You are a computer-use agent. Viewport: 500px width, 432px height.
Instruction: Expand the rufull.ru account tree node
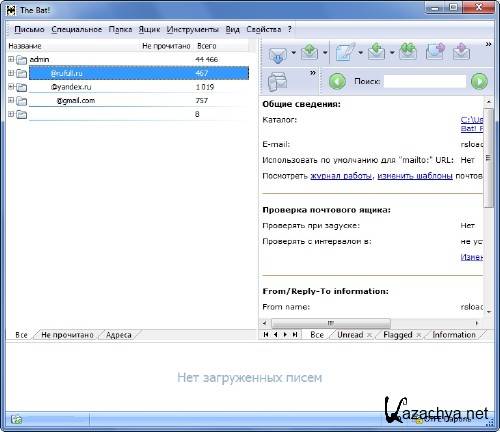(x=11, y=73)
